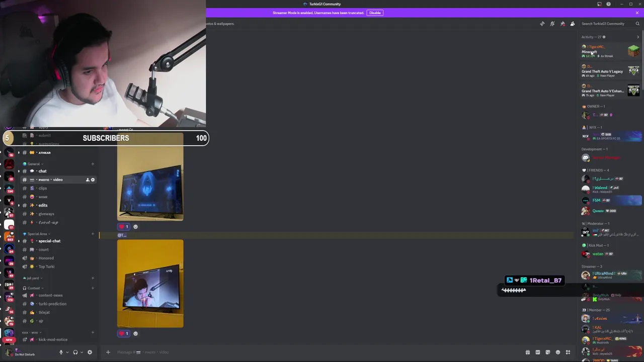Open edit channel gear on photo-video
644x362 pixels.
click(93, 179)
